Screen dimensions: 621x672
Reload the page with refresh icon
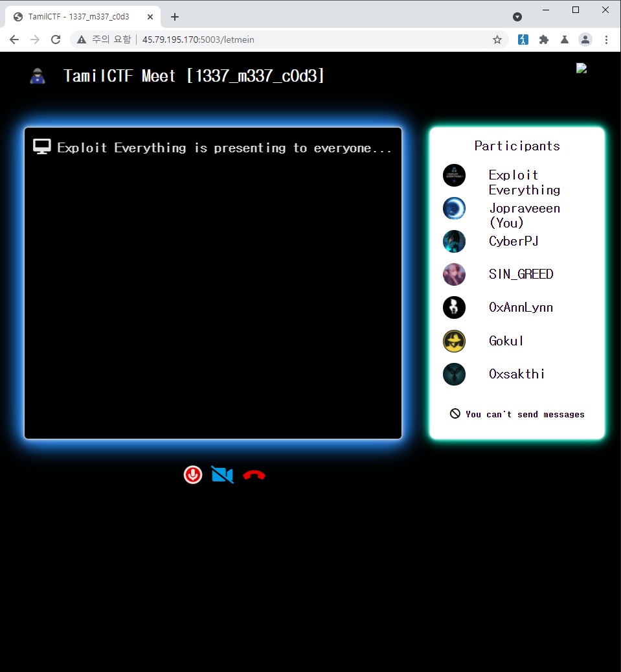(x=56, y=40)
